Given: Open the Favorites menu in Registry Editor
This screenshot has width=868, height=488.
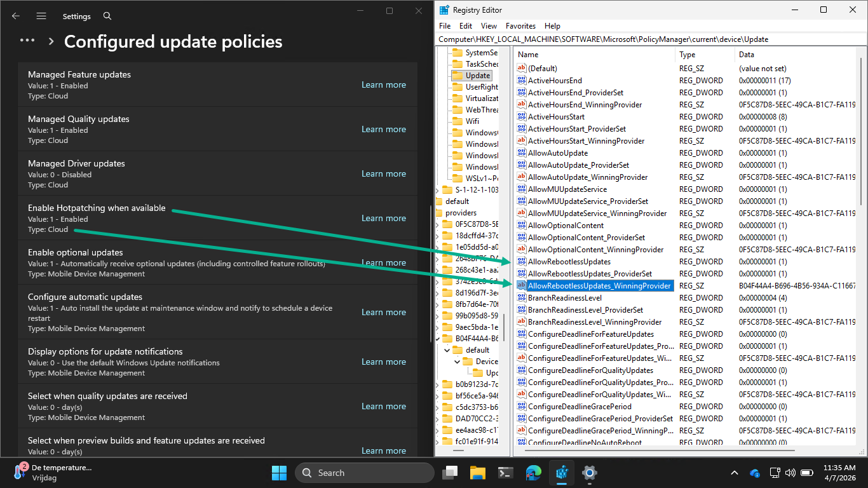Looking at the screenshot, I should coord(520,26).
